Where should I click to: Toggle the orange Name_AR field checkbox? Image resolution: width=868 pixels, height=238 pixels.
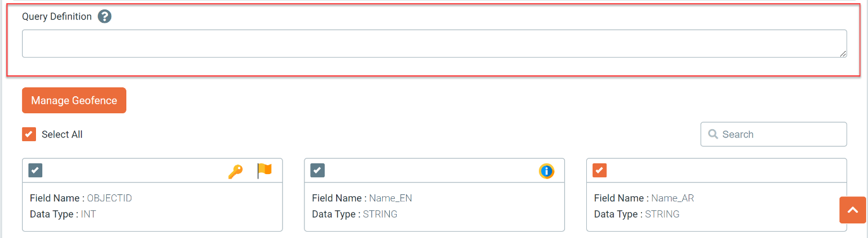pos(600,170)
